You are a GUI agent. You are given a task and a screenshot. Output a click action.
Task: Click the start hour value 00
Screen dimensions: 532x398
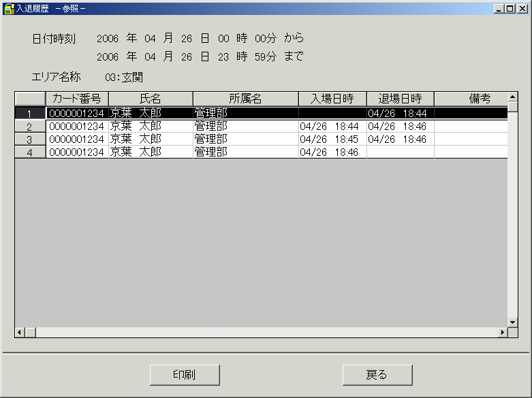(x=223, y=39)
